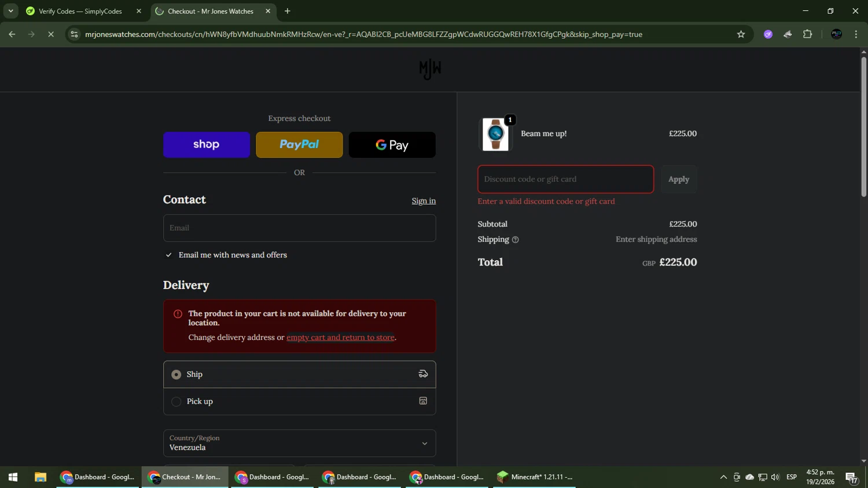The width and height of the screenshot is (868, 488).
Task: Pay with Google Pay button
Action: [x=392, y=145]
